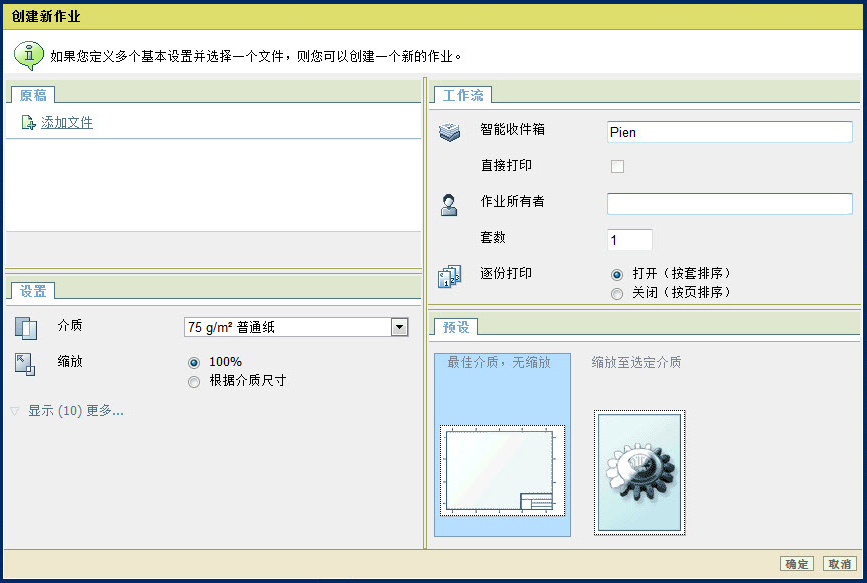
Task: Click the 智能收件箱 label
Action: click(x=513, y=129)
